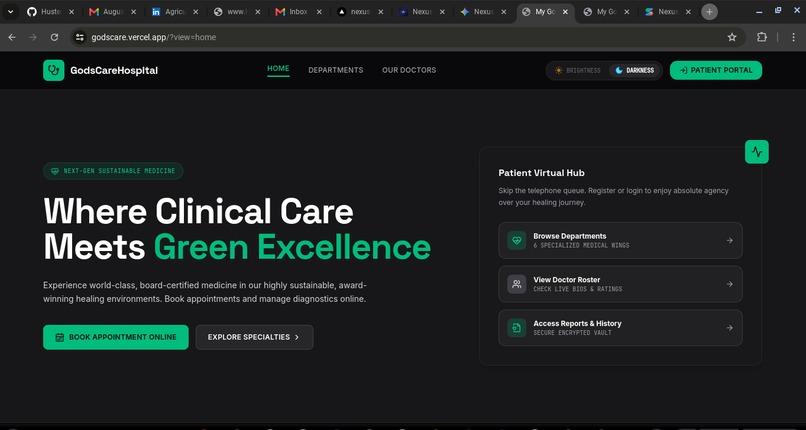The image size is (806, 430).
Task: Click EXPLORE SPECIALTIES button
Action: click(x=254, y=338)
